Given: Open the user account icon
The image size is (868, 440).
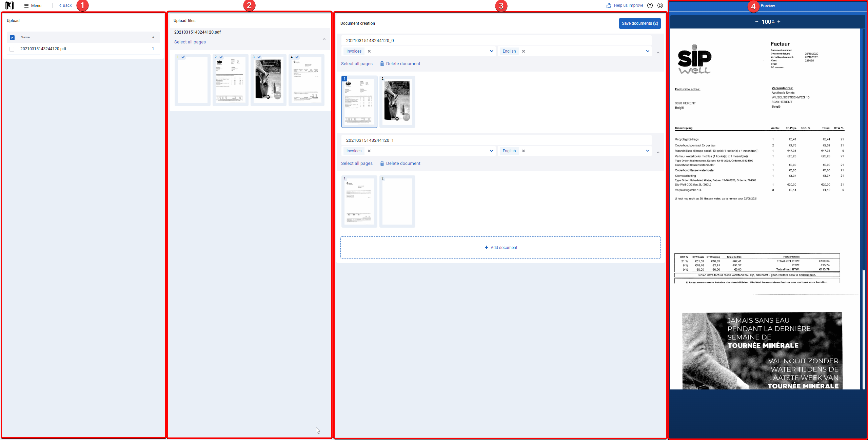Looking at the screenshot, I should [660, 5].
